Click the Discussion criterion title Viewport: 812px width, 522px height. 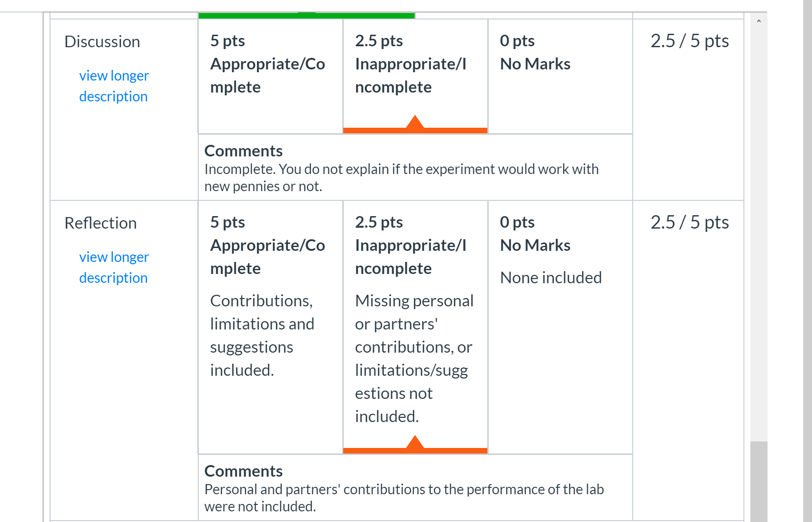point(102,42)
